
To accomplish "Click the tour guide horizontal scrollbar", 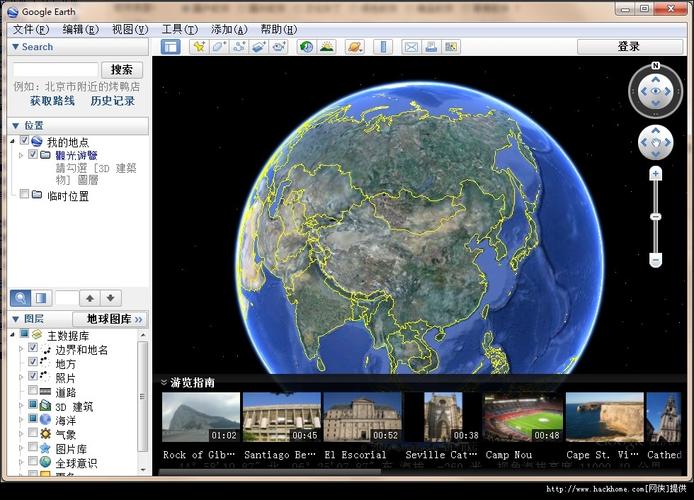I will pos(269,472).
